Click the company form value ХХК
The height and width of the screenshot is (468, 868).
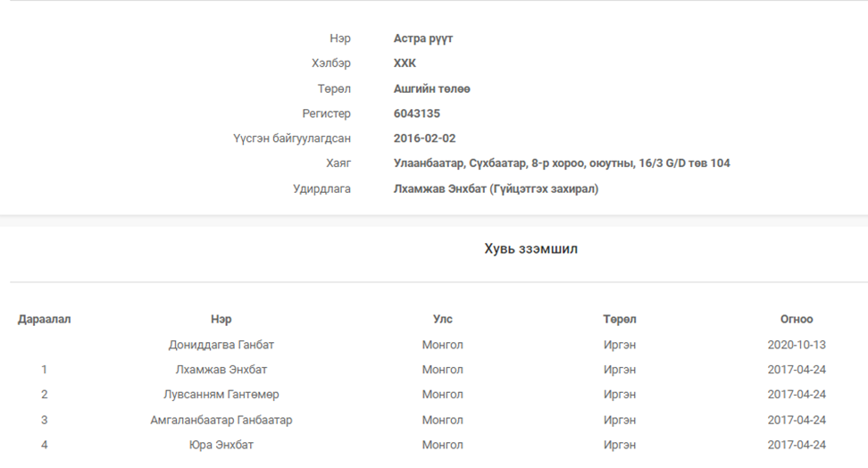(405, 63)
